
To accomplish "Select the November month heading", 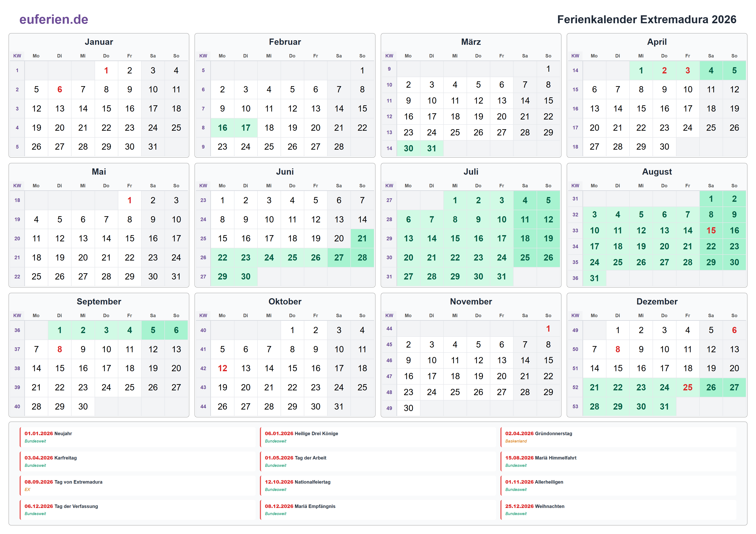I will pos(471,301).
